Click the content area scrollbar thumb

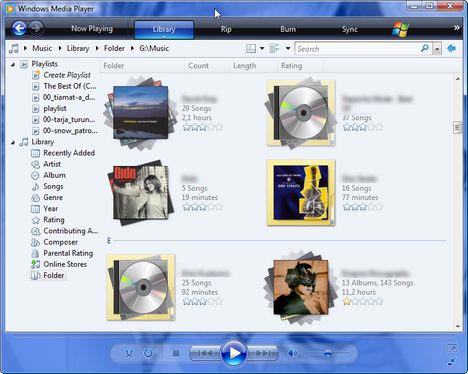point(457,128)
